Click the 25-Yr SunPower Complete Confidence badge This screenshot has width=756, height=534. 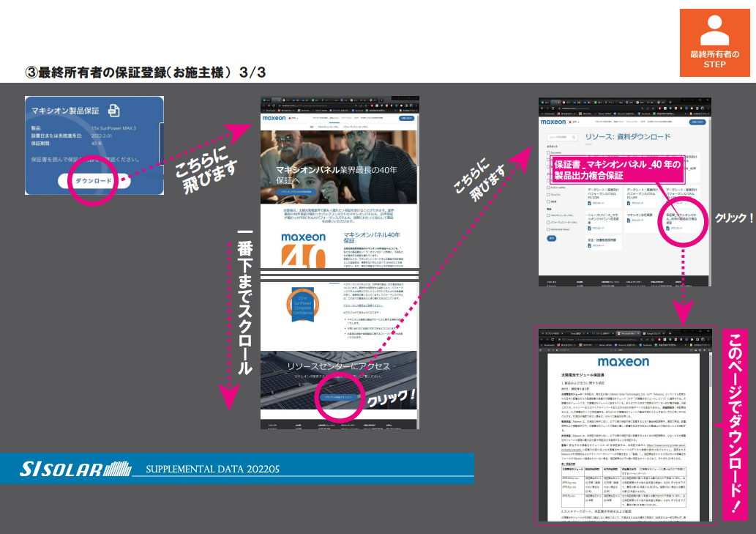(x=303, y=305)
